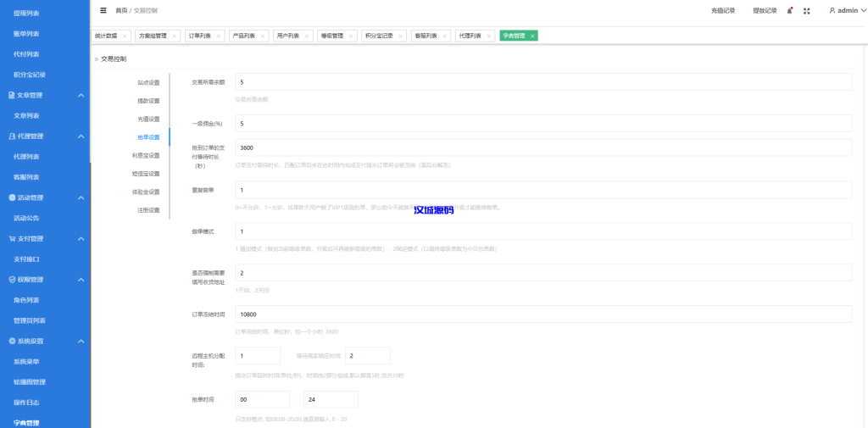
Task: Close the 统计数据 tab with its X
Action: pos(125,36)
